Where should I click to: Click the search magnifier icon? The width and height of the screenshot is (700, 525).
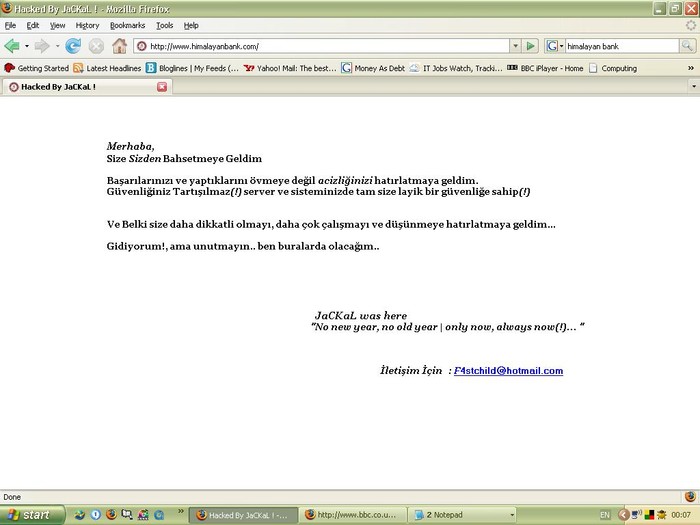pyautogui.click(x=688, y=46)
